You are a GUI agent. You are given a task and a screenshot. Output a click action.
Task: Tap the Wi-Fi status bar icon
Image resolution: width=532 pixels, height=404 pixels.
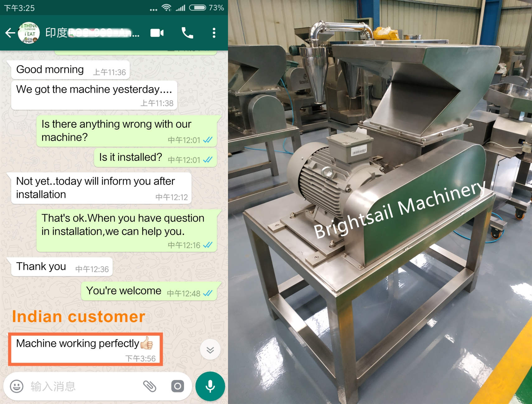pos(166,8)
